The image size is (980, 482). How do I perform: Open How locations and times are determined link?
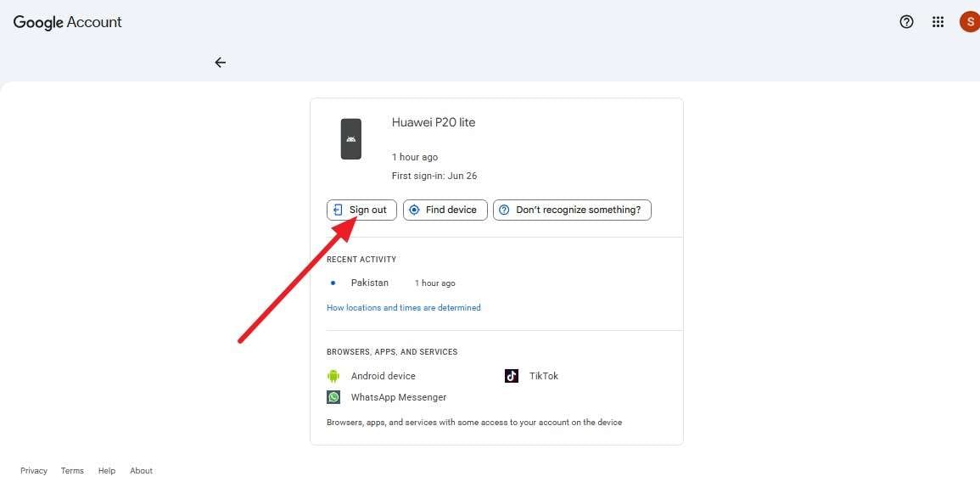[404, 307]
